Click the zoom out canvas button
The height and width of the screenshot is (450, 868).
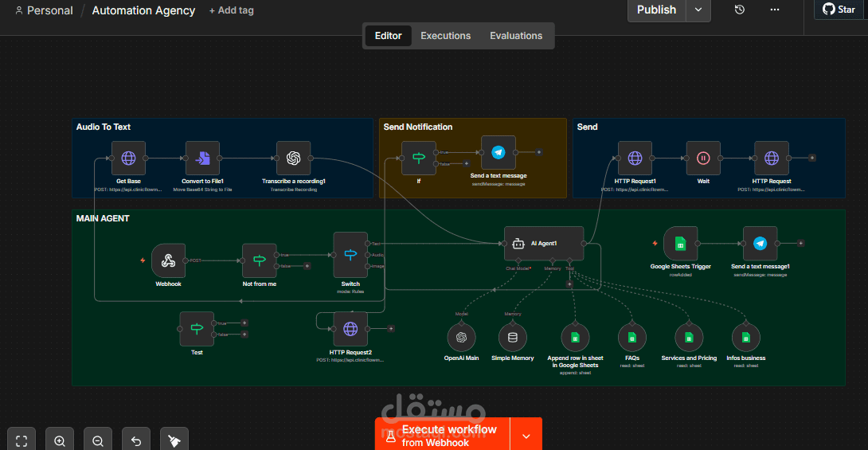(98, 440)
